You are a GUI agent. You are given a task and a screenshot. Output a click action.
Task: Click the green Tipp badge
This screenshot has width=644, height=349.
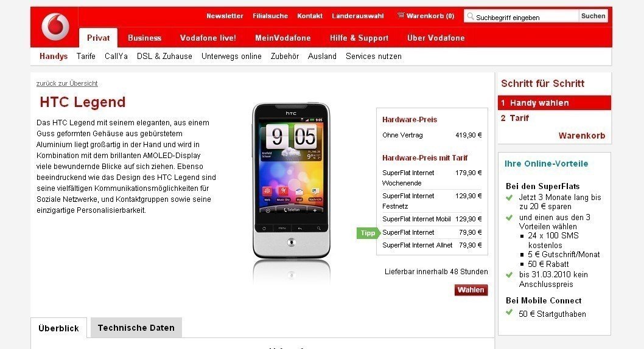pyautogui.click(x=368, y=233)
